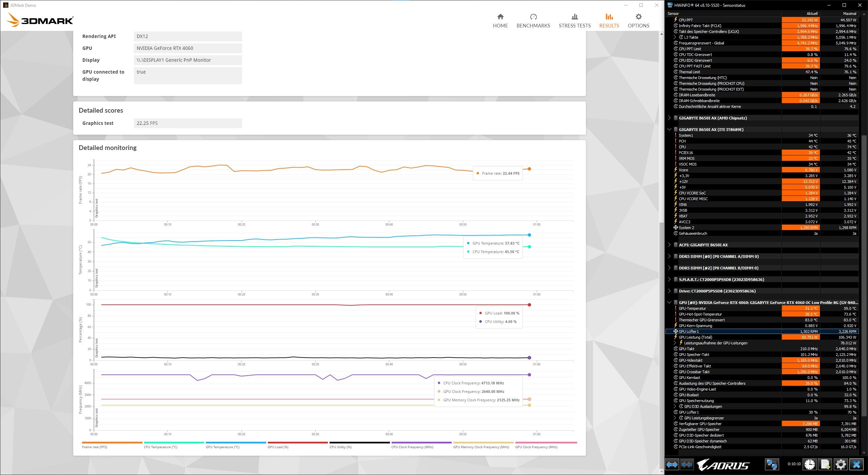
Task: Open HWiNFO remote network monitors icon
Action: 772,464
